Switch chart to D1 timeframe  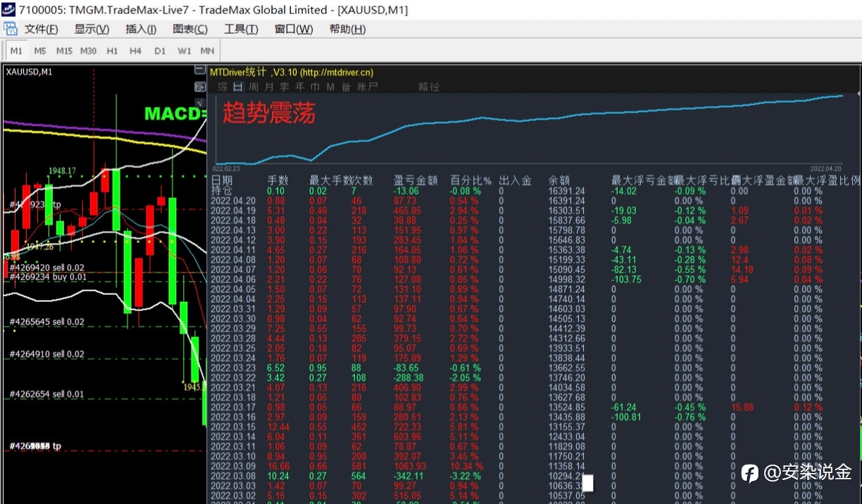pyautogui.click(x=160, y=51)
